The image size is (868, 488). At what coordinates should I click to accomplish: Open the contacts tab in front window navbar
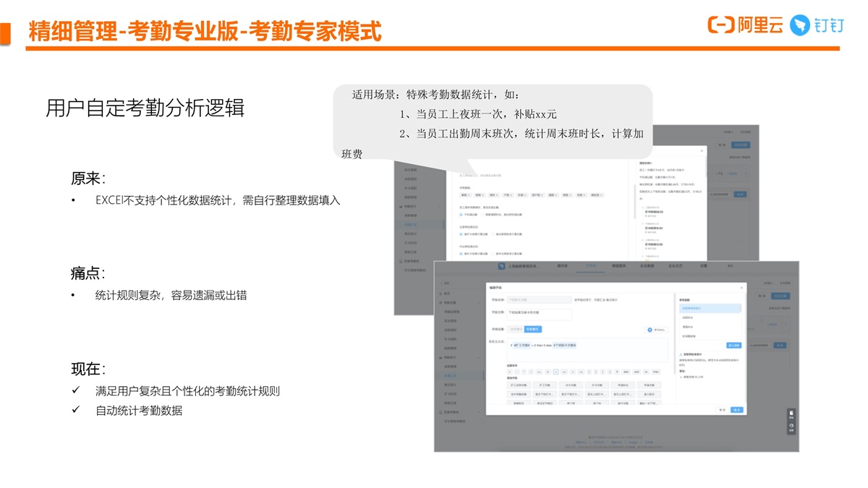click(562, 267)
